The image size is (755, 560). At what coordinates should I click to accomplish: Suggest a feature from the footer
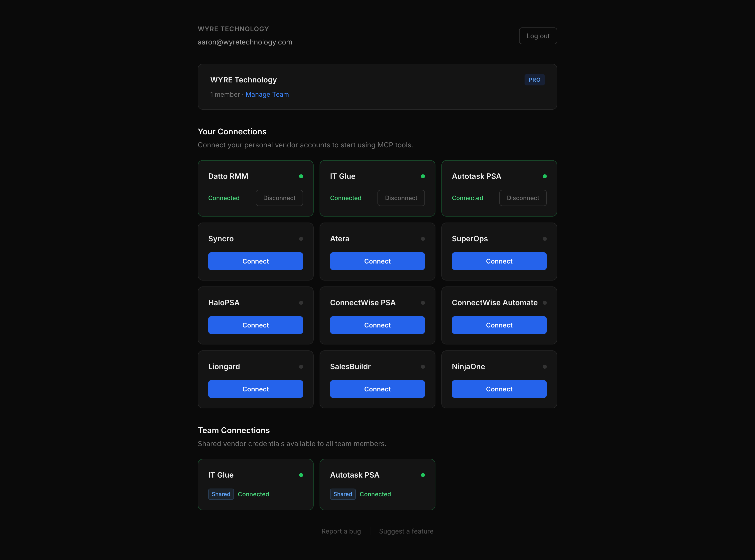[406, 531]
